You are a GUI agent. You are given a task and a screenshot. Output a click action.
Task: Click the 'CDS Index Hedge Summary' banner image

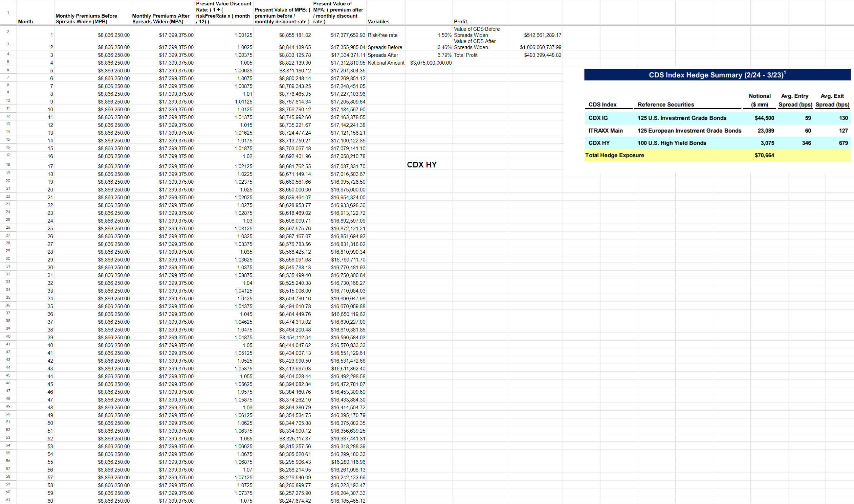click(x=717, y=75)
